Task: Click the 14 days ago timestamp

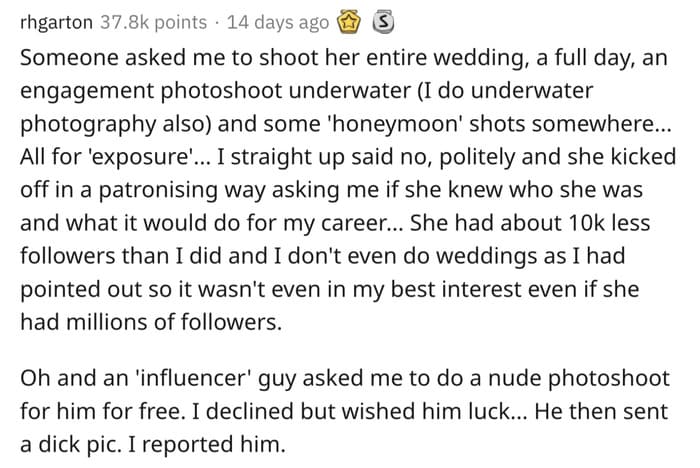Action: click(x=278, y=22)
